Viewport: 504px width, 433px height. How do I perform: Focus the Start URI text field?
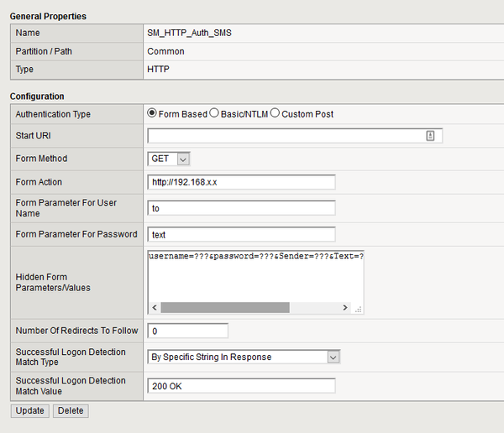point(286,135)
